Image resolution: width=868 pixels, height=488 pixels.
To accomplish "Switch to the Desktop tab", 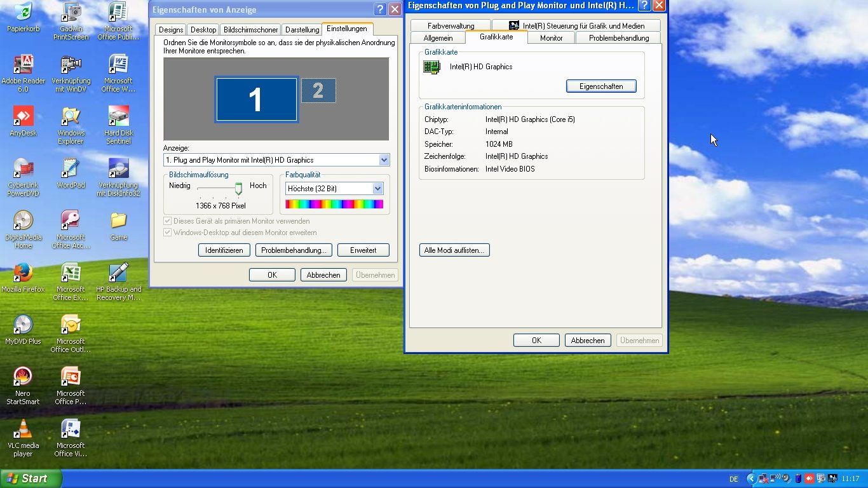I will pos(203,30).
